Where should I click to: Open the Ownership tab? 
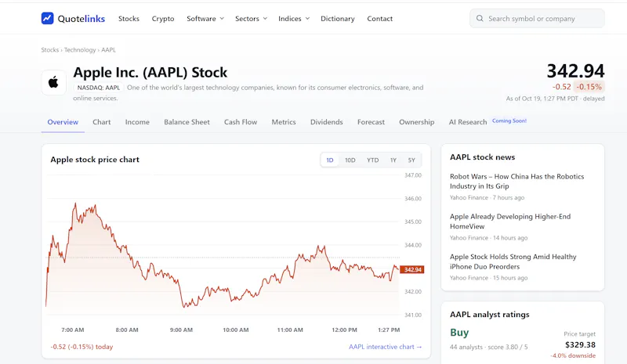click(x=416, y=122)
